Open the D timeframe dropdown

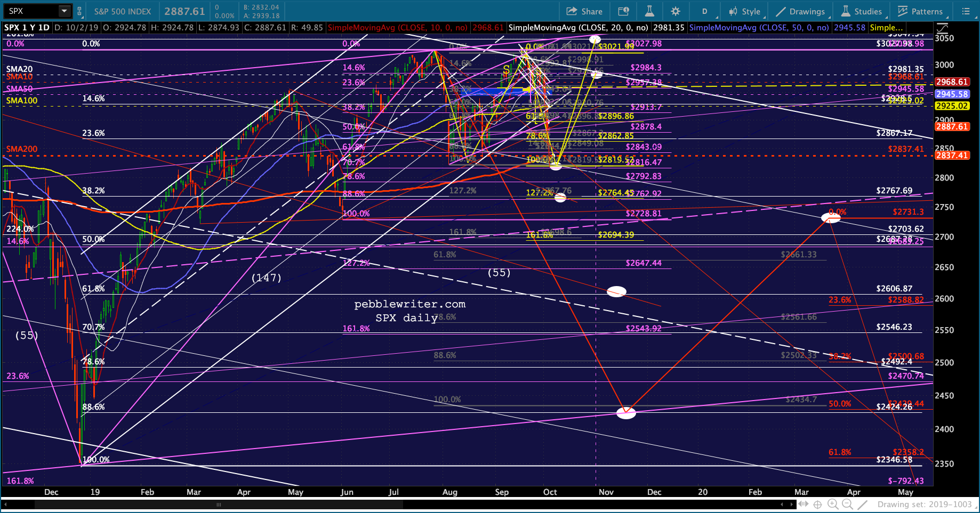(x=705, y=11)
